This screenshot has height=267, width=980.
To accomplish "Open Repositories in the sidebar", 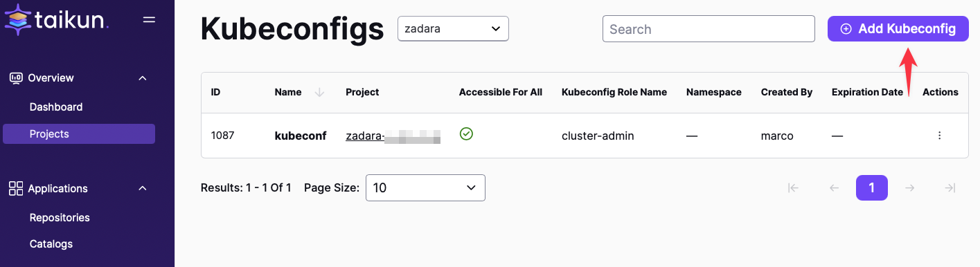I will tap(60, 218).
